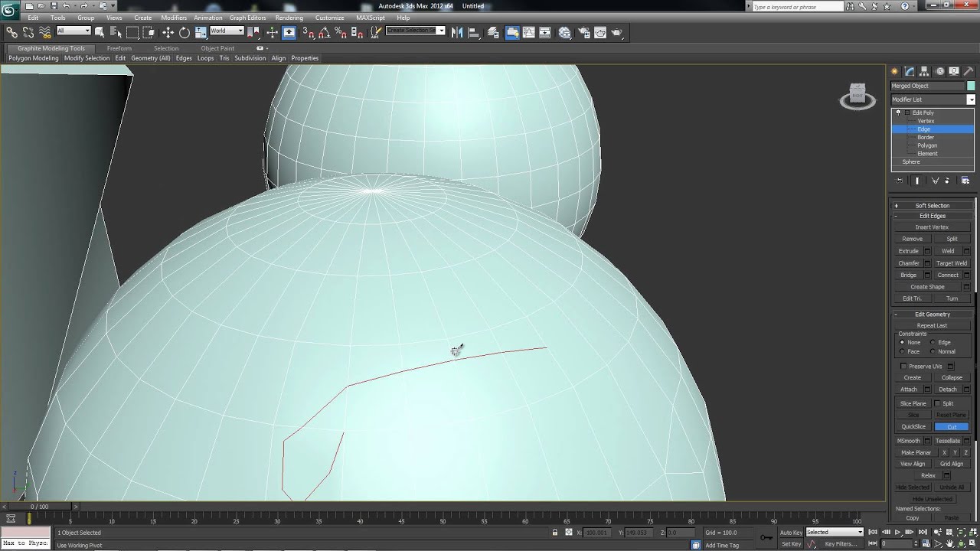This screenshot has height=551, width=980.
Task: Click the Chamfer button
Action: pyautogui.click(x=909, y=263)
